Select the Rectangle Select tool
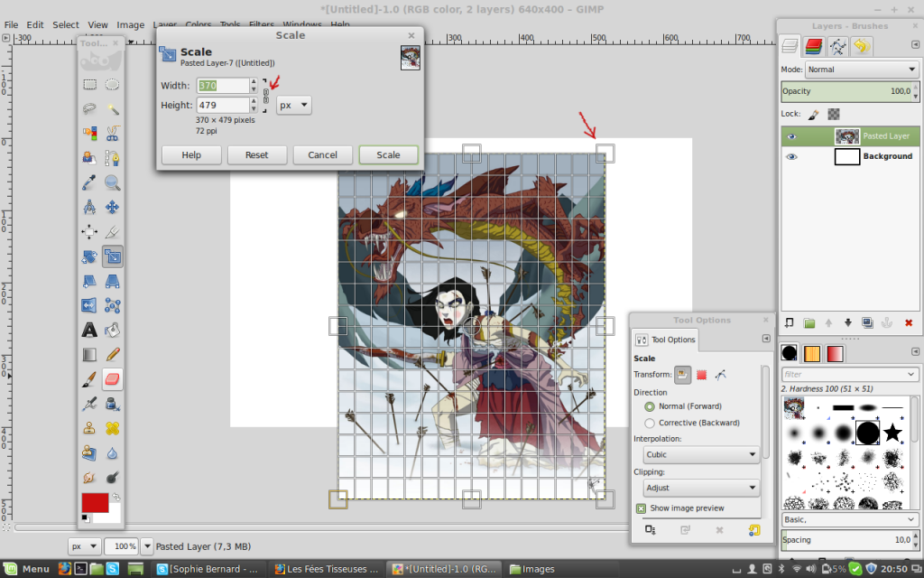The height and width of the screenshot is (578, 924). click(89, 84)
